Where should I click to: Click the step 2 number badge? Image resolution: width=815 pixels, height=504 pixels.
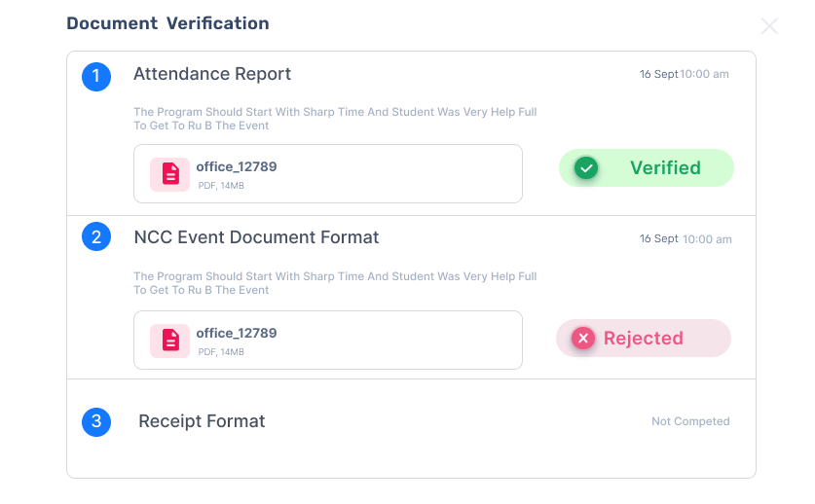point(96,236)
